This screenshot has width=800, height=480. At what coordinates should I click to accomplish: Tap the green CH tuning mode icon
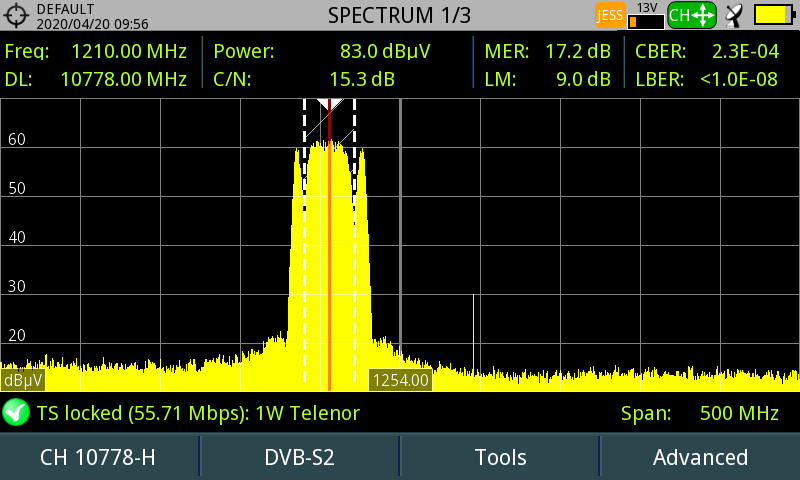[691, 15]
